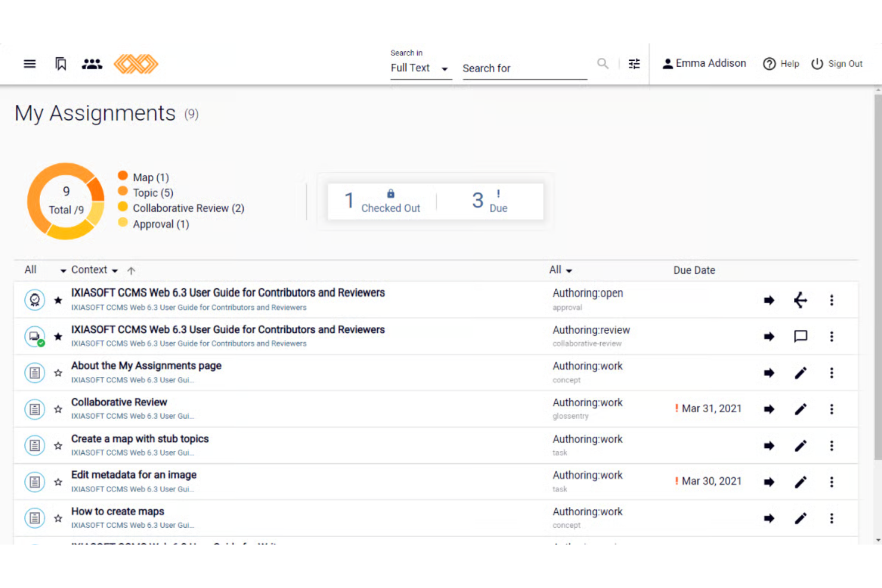Open the All status filter dropdown
Image resolution: width=882 pixels, height=588 pixels.
[x=561, y=270]
